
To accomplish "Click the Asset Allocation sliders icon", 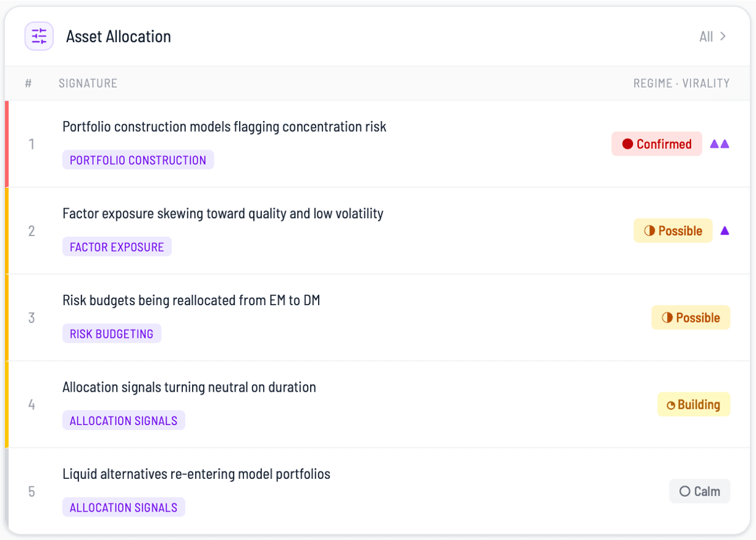I will click(x=39, y=36).
